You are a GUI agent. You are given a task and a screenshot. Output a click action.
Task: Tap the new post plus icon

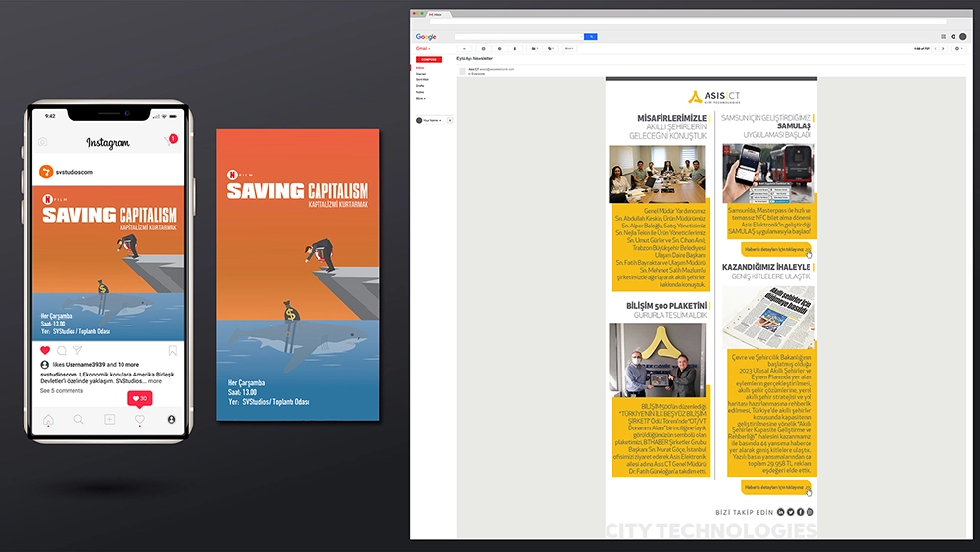pyautogui.click(x=109, y=420)
